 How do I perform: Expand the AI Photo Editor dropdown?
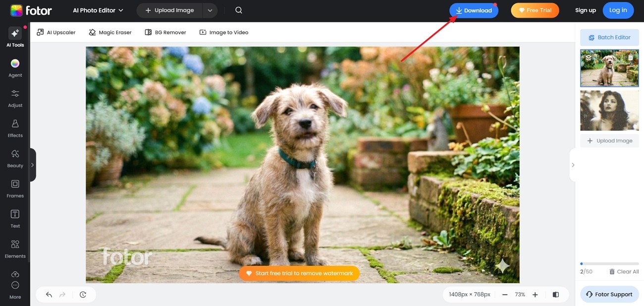click(98, 10)
